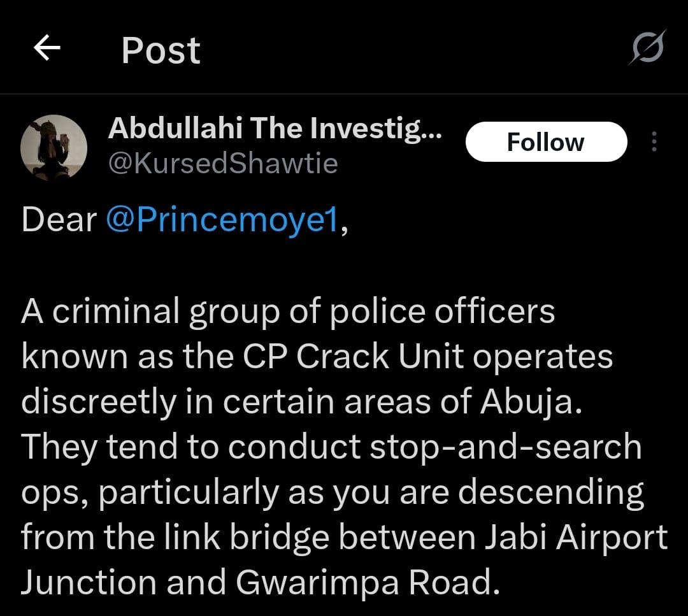The image size is (688, 616).
Task: Click the words police officers
Action: pos(442,311)
